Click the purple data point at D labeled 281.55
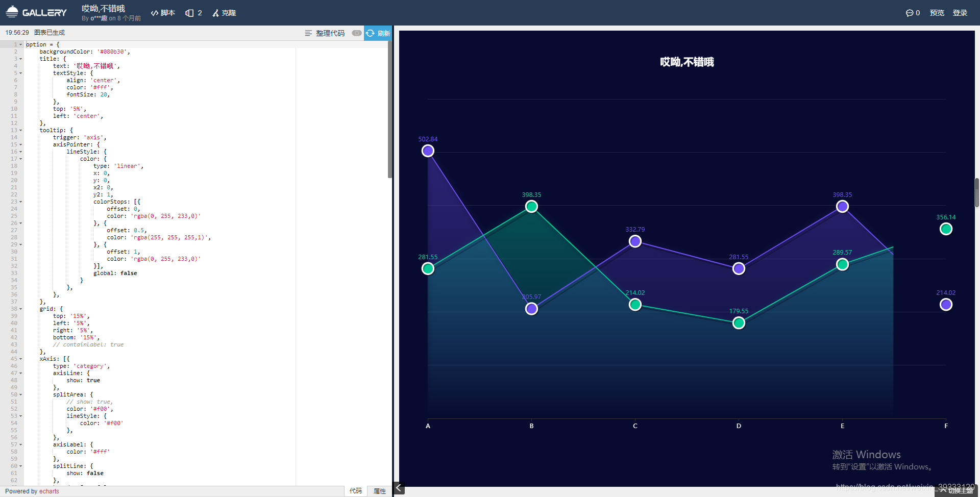980x497 pixels. click(x=739, y=269)
